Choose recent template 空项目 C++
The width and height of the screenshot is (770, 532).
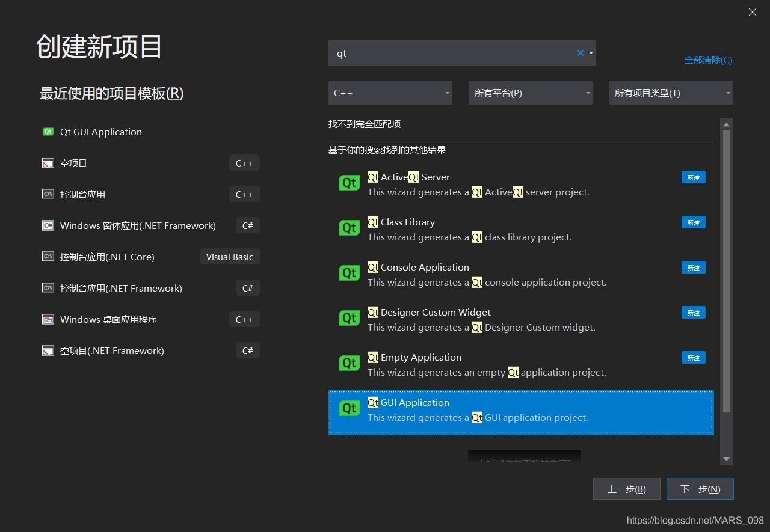tap(150, 163)
